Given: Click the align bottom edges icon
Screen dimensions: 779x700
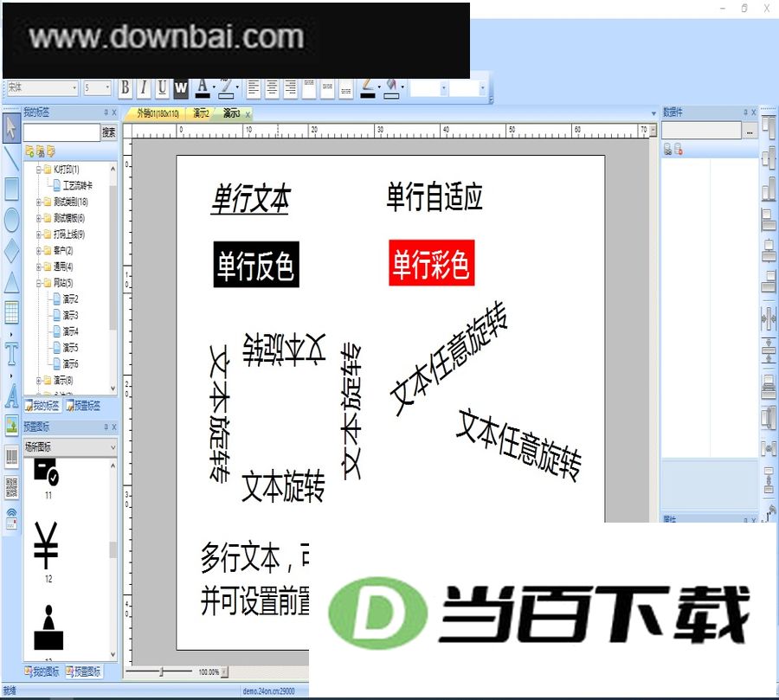Looking at the screenshot, I should (769, 189).
